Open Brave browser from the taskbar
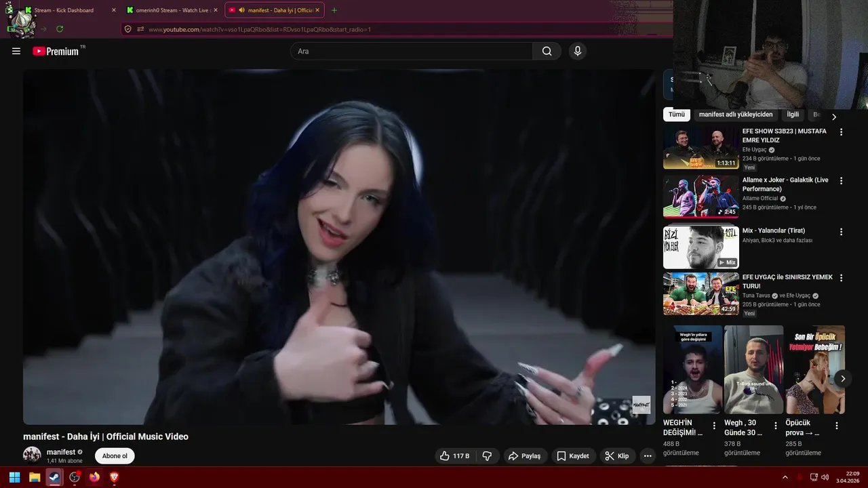The width and height of the screenshot is (868, 488). click(x=114, y=477)
